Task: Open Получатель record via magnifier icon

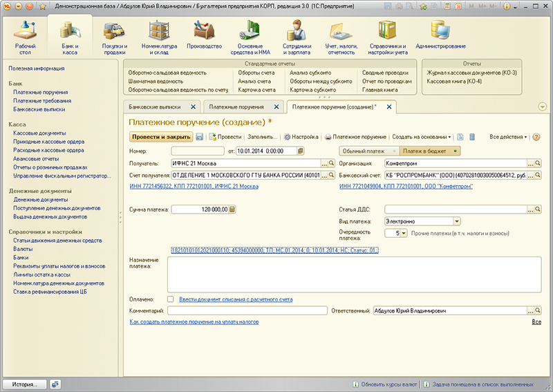Action: click(x=331, y=163)
